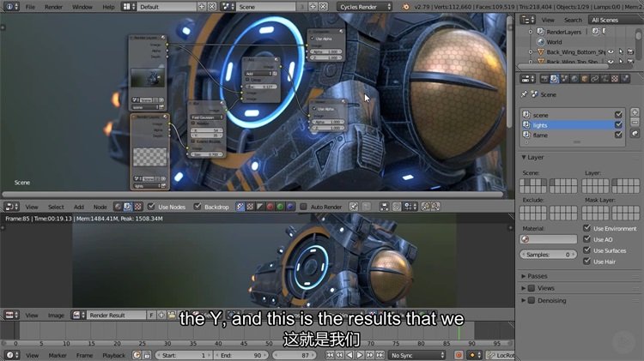This screenshot has width=644, height=361.
Task: Adjust the Samples value field
Action: [549, 255]
